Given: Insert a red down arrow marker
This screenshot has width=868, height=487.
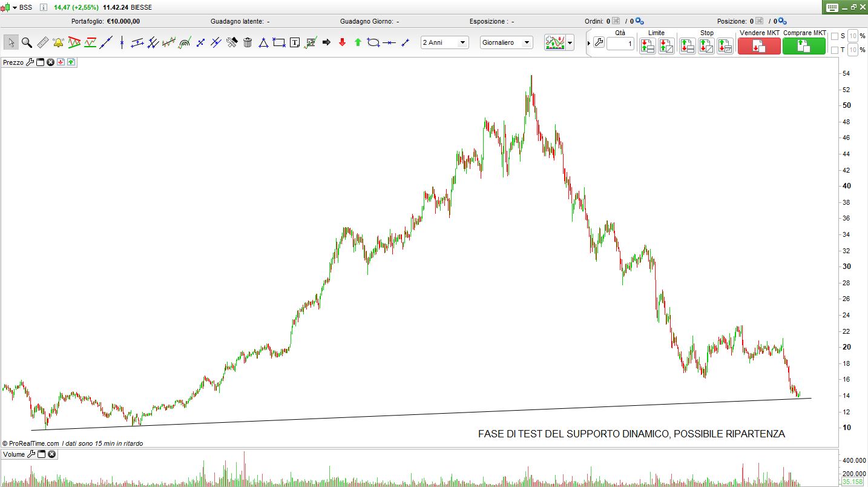Looking at the screenshot, I should click(342, 42).
